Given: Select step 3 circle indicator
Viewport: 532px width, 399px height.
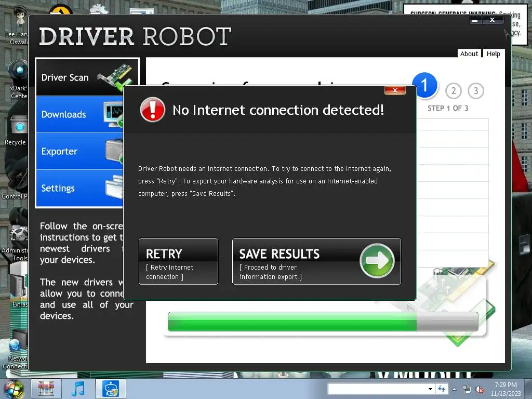Looking at the screenshot, I should (476, 90).
